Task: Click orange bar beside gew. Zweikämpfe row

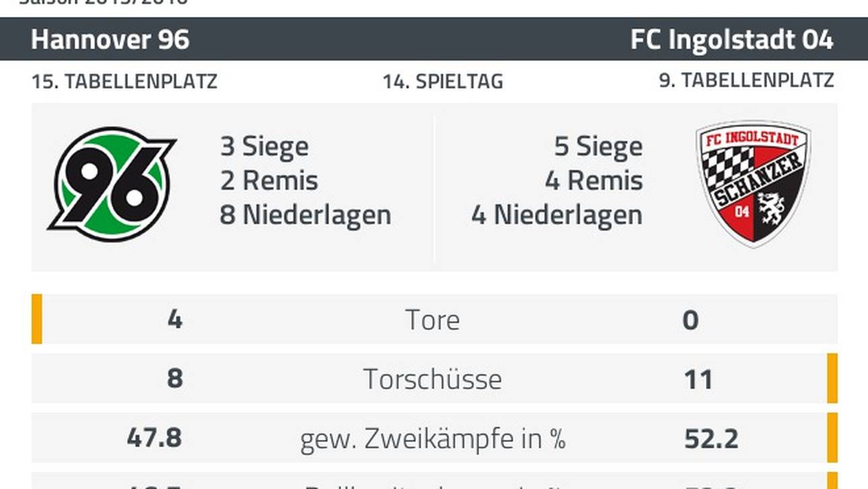Action: (832, 437)
